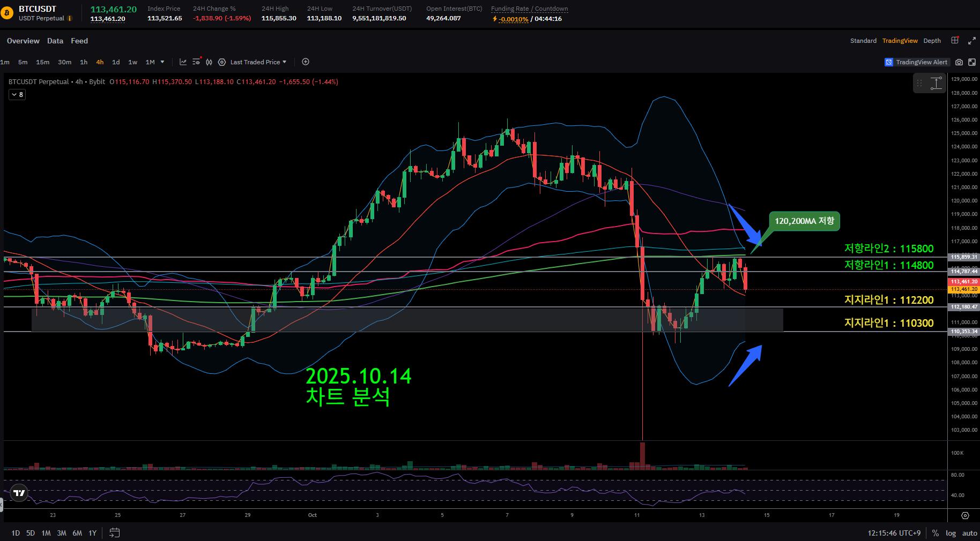Toggle percent scale mode
This screenshot has width=980, height=541.
pos(935,533)
